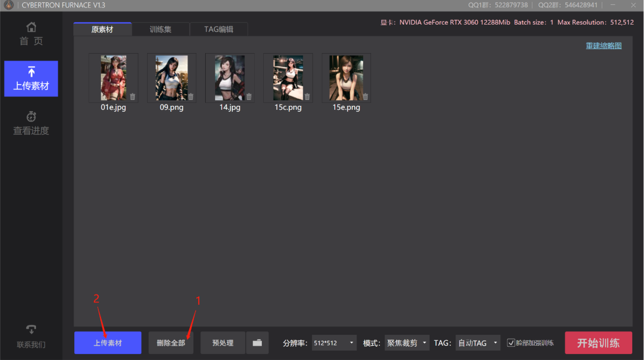Click the file name 15c.png
The image size is (644, 360).
(288, 107)
